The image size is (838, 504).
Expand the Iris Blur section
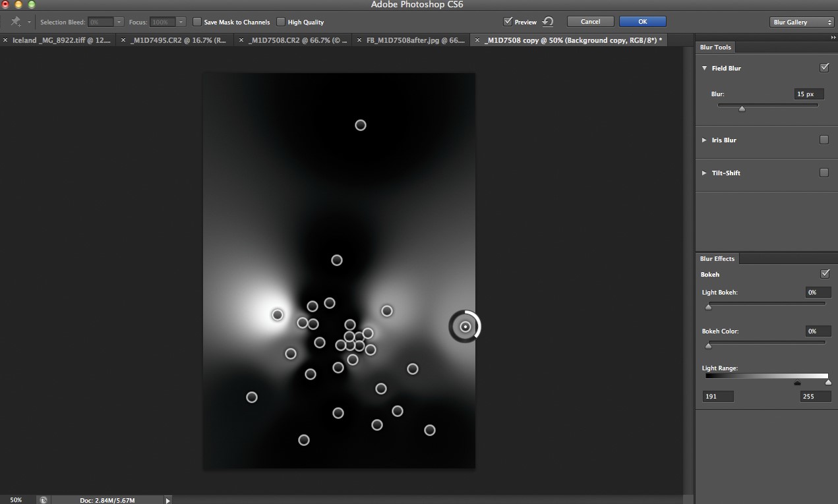click(x=704, y=140)
